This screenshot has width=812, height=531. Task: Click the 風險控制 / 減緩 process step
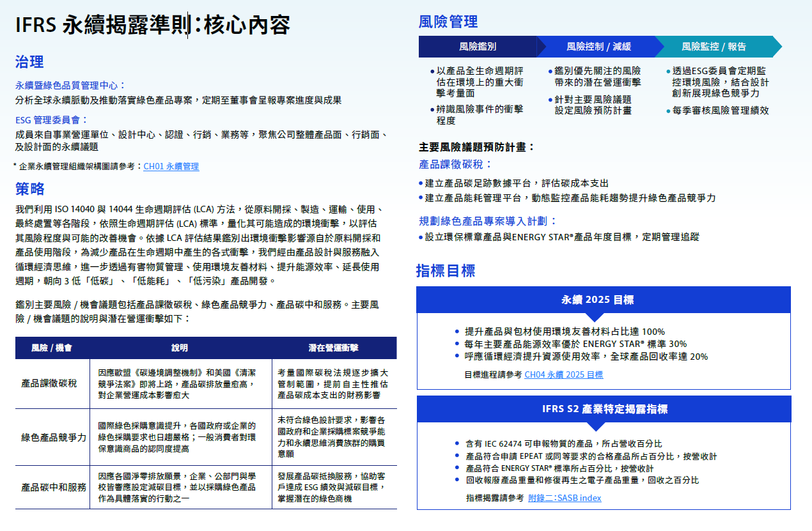[598, 47]
